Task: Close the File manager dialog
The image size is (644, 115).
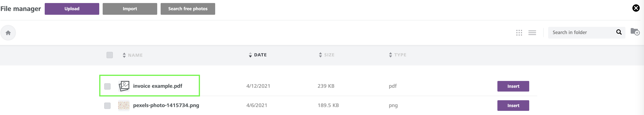Action: pyautogui.click(x=636, y=8)
